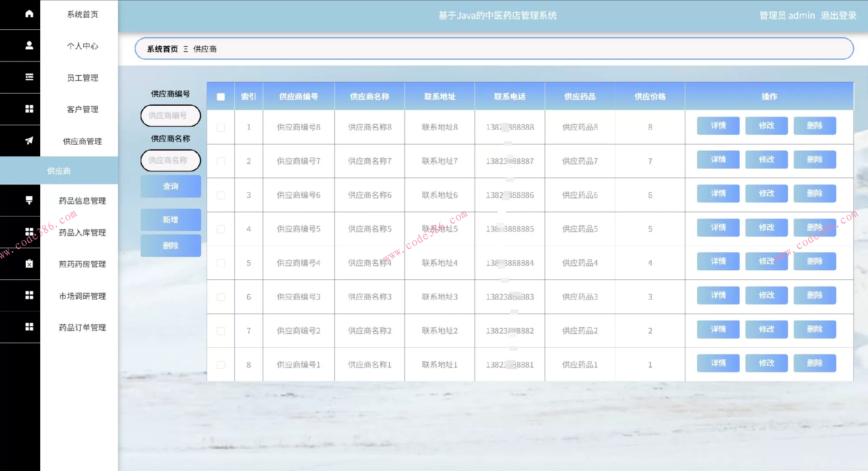Image resolution: width=868 pixels, height=471 pixels.
Task: Expand the 员工管理 sidebar section
Action: (82, 78)
